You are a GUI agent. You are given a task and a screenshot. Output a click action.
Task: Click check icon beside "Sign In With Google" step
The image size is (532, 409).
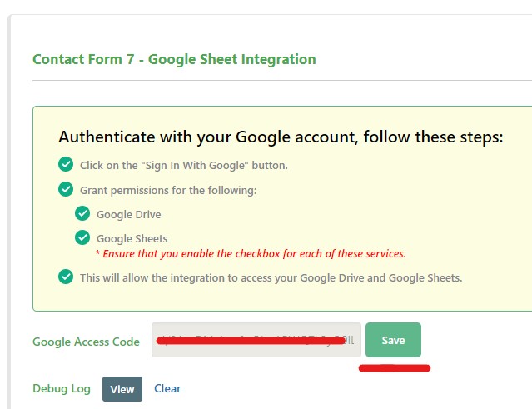tap(66, 165)
